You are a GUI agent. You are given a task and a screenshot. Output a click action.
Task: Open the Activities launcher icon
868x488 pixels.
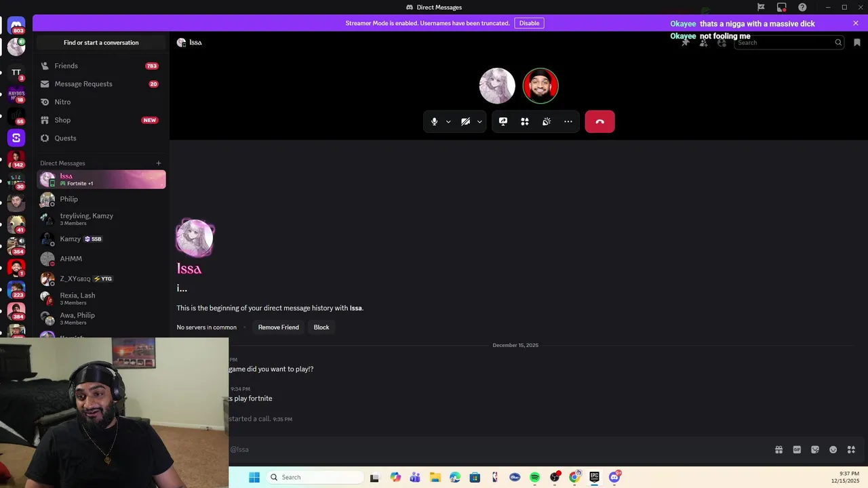coord(525,121)
